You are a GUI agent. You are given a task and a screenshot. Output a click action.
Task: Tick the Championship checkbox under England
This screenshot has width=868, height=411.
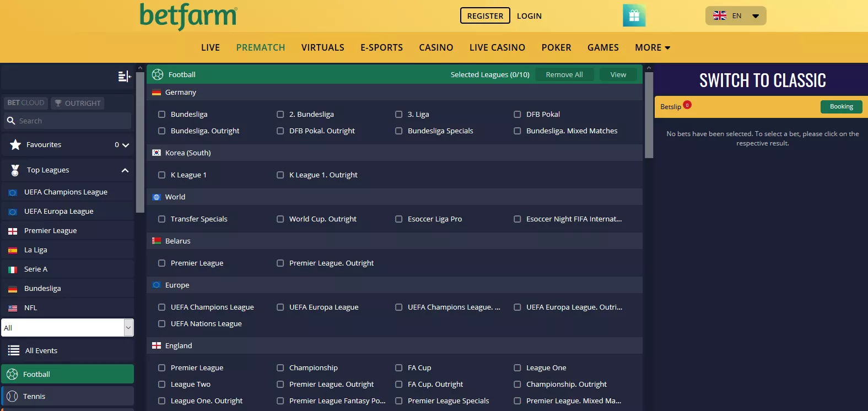click(x=280, y=368)
